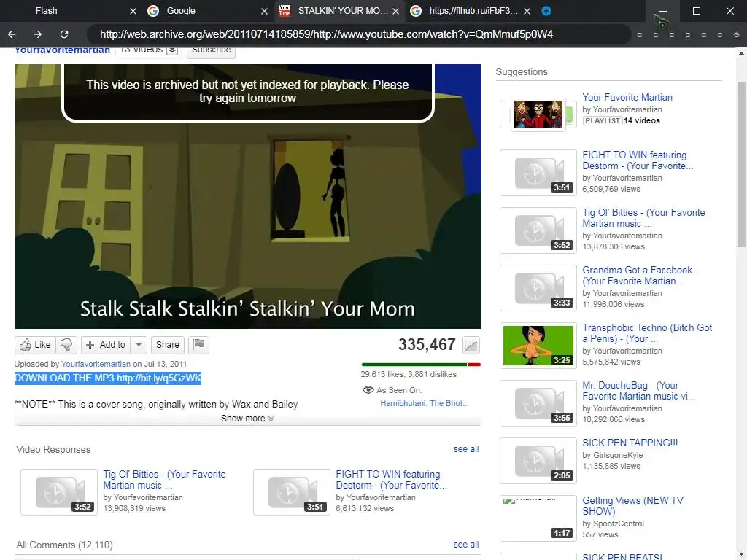This screenshot has height=560, width=747.
Task: Open Tig Ol' Bitties video response thumbnail
Action: click(x=59, y=492)
